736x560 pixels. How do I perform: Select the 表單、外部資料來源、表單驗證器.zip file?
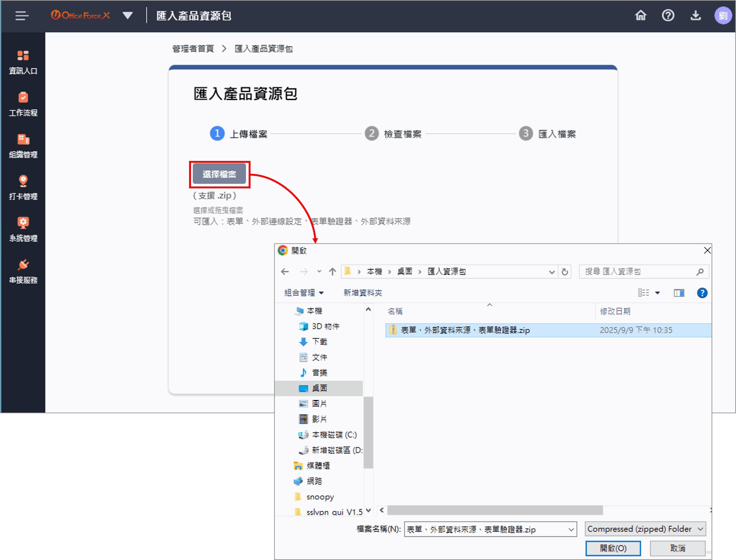point(465,330)
